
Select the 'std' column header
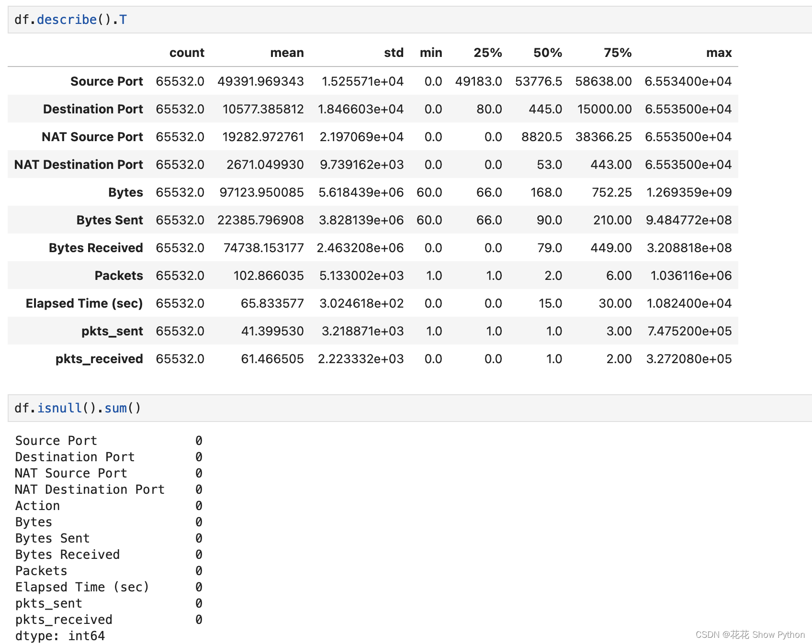tap(394, 53)
